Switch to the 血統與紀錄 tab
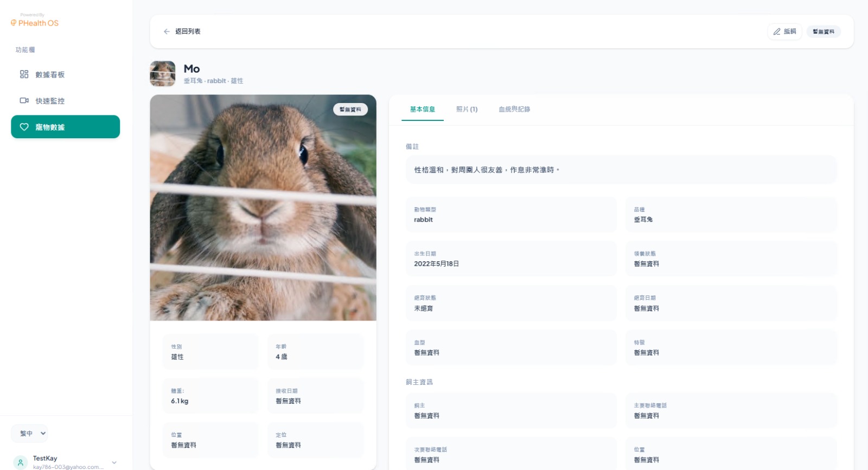Viewport: 868px width, 470px height. (514, 109)
